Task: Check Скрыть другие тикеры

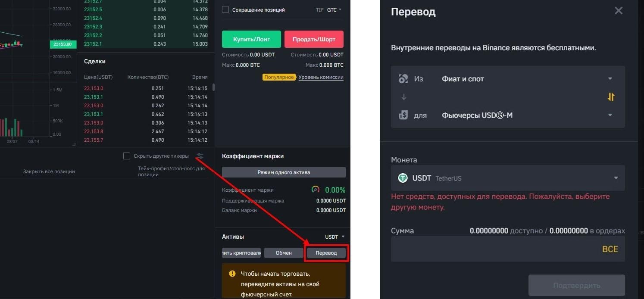Action: [127, 156]
